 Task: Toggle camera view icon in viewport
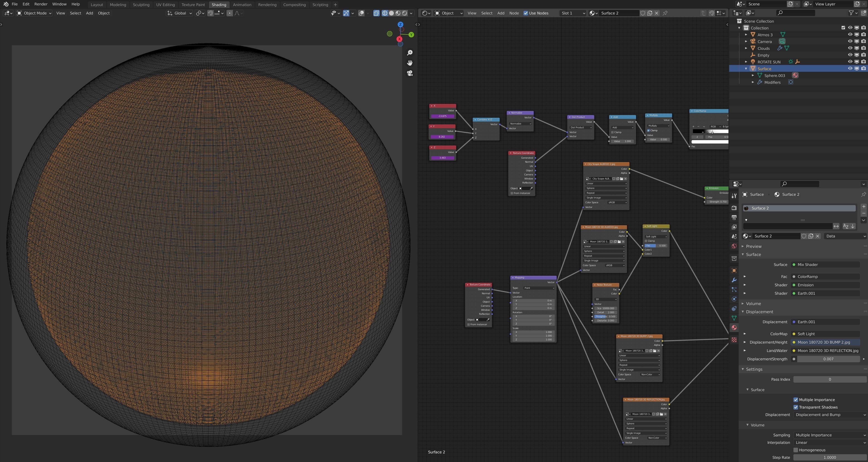(x=410, y=73)
